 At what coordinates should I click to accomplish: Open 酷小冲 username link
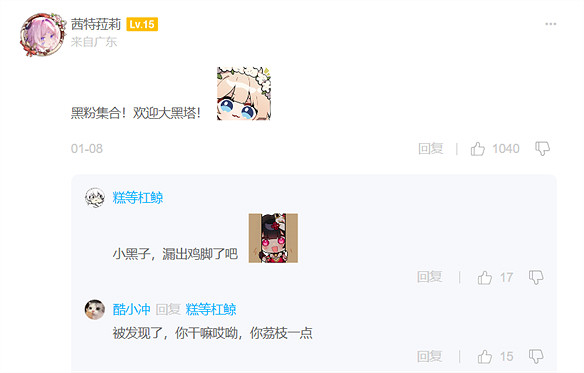[x=131, y=309]
